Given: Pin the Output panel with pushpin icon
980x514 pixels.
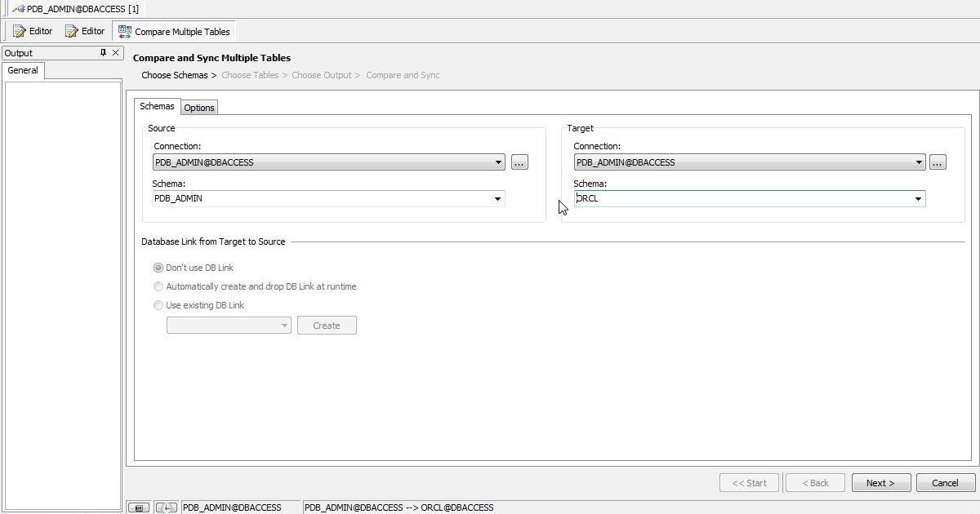Looking at the screenshot, I should [103, 53].
